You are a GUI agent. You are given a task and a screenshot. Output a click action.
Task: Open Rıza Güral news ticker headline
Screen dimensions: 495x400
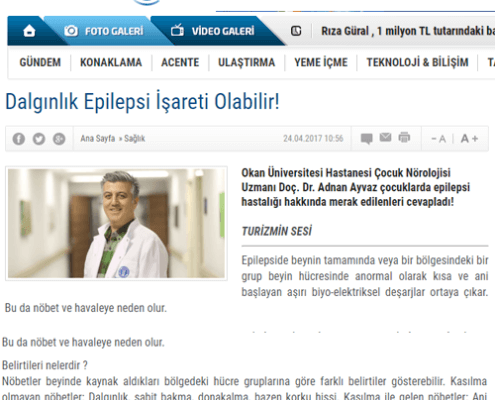point(408,31)
